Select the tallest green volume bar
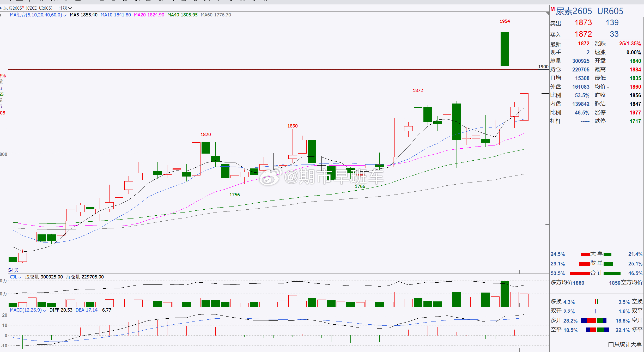The height and width of the screenshot is (352, 644). pos(505,293)
